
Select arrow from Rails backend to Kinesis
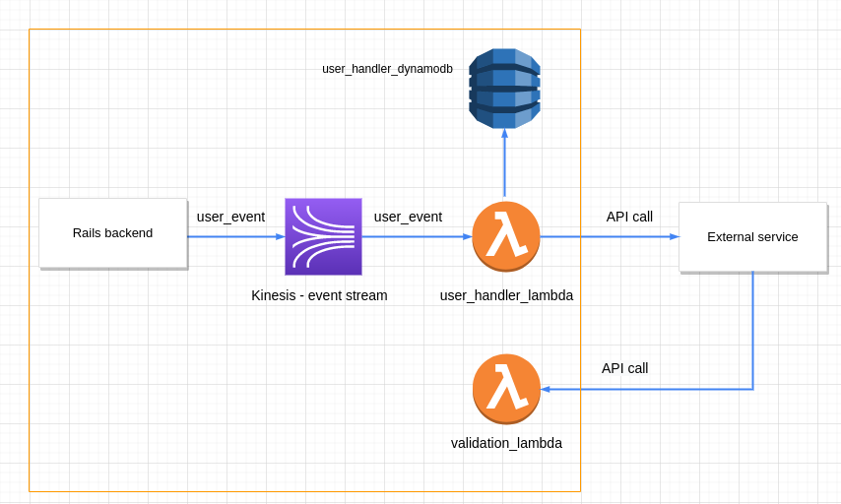(236, 236)
